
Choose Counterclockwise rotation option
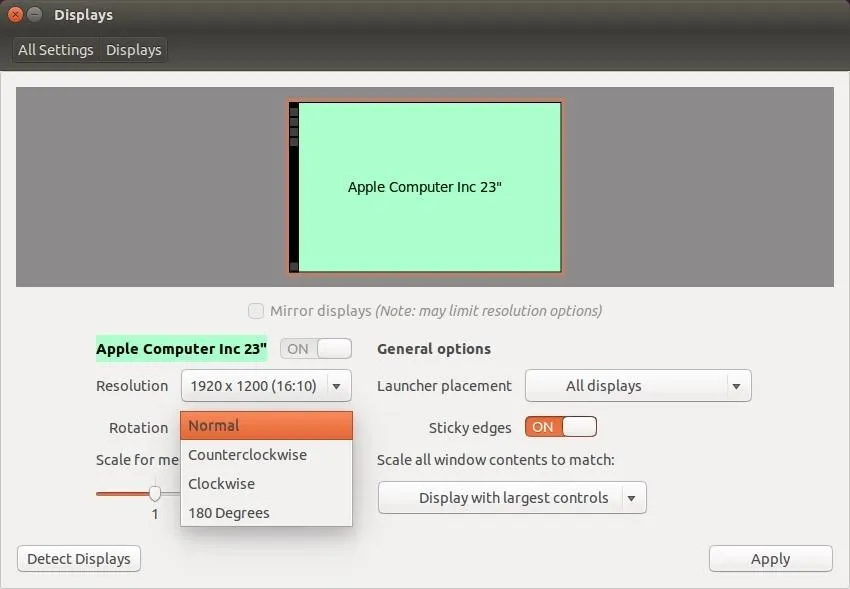click(x=266, y=455)
